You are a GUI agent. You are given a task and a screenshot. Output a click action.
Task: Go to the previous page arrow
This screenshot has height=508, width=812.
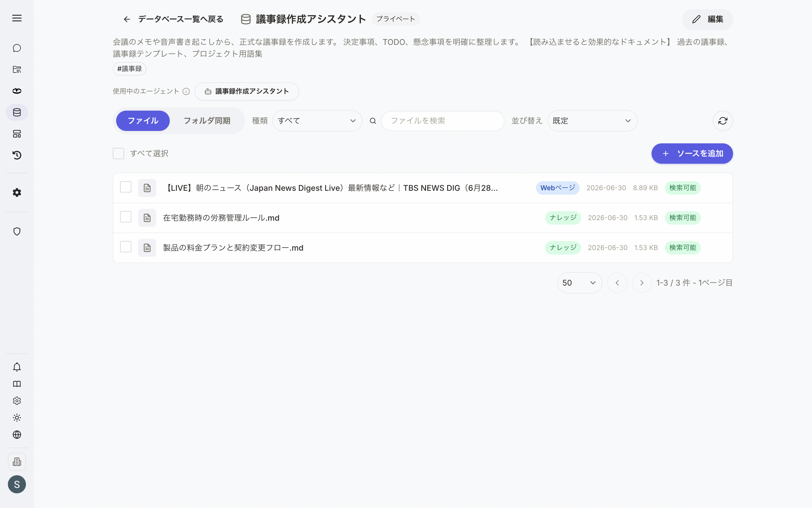point(617,283)
